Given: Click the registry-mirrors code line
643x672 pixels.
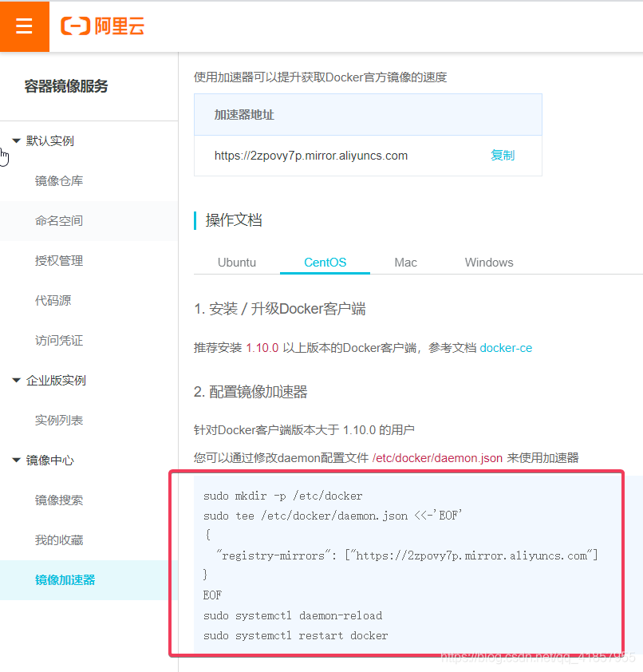Looking at the screenshot, I should tap(407, 555).
